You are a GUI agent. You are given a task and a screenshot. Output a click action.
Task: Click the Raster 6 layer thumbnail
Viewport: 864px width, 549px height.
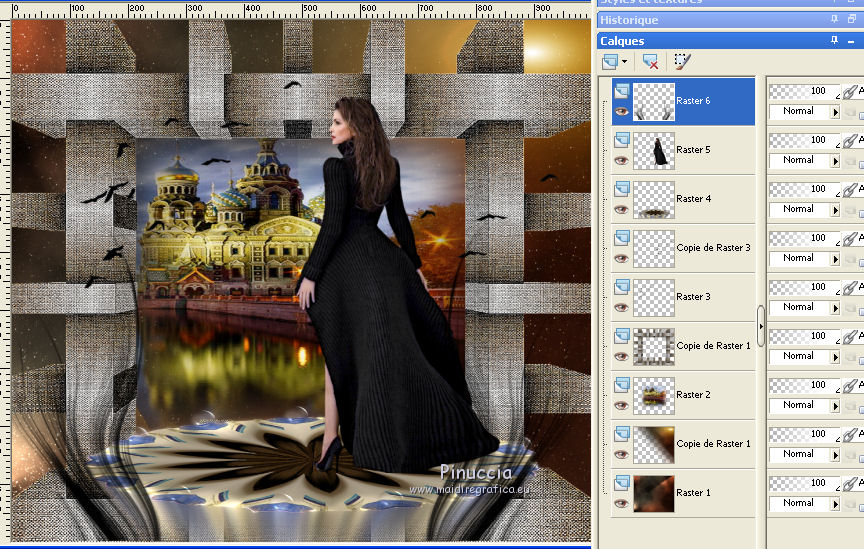click(x=654, y=102)
